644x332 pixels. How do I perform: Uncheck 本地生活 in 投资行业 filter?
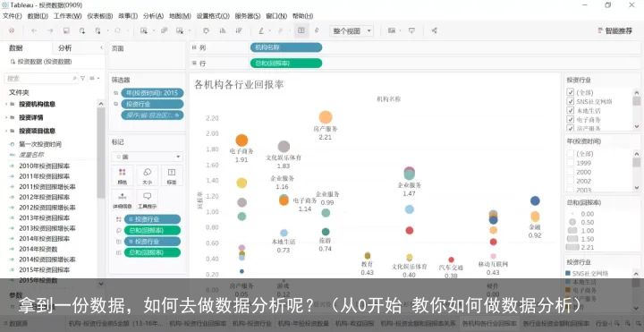pos(570,110)
